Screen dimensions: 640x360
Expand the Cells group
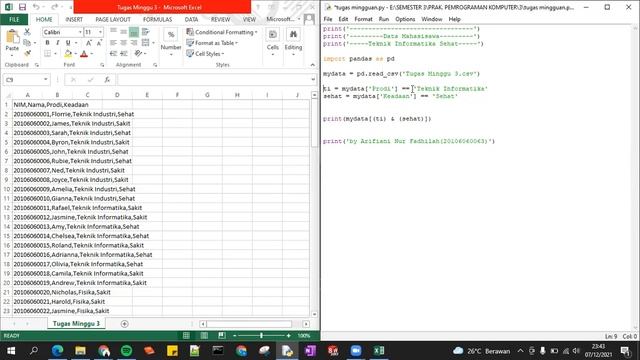point(273,41)
